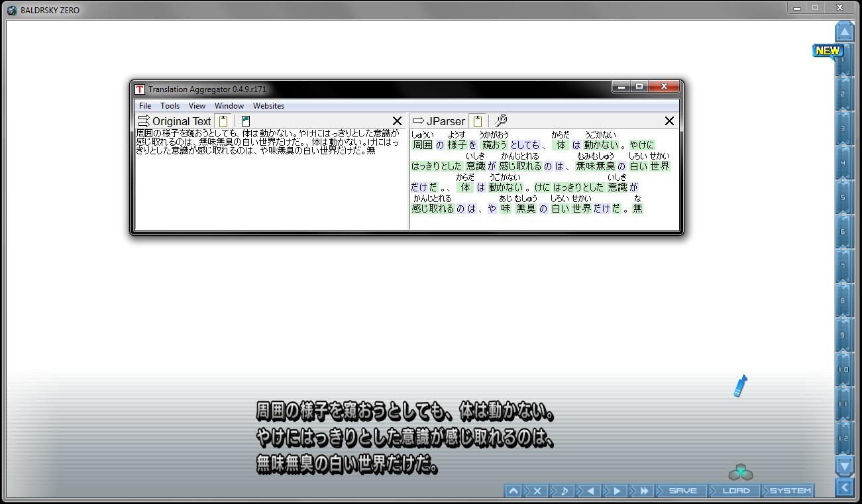Click the parsed word はっきりとした on second line

pyautogui.click(x=437, y=166)
